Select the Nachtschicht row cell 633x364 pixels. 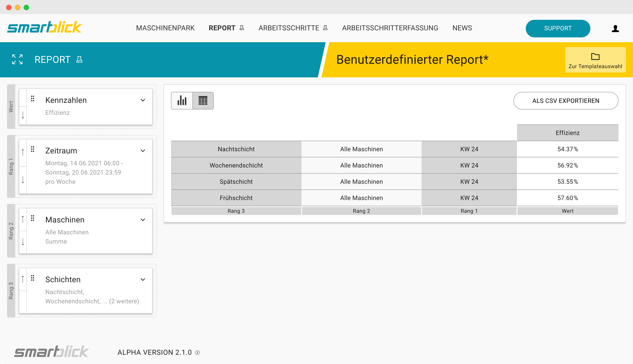coord(236,149)
